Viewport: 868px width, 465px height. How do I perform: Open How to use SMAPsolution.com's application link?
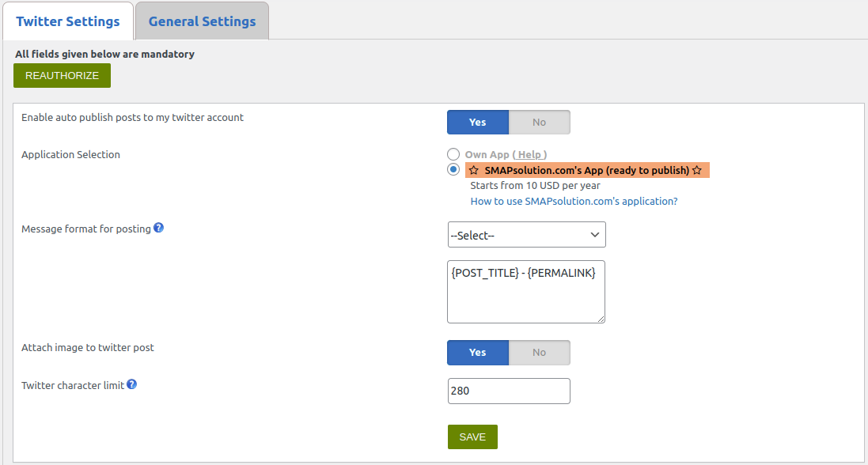pyautogui.click(x=574, y=202)
